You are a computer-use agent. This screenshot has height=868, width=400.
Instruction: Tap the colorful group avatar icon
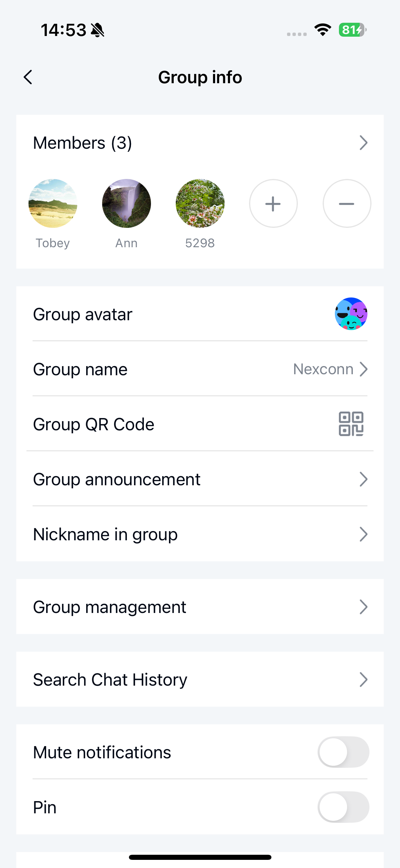tap(351, 314)
